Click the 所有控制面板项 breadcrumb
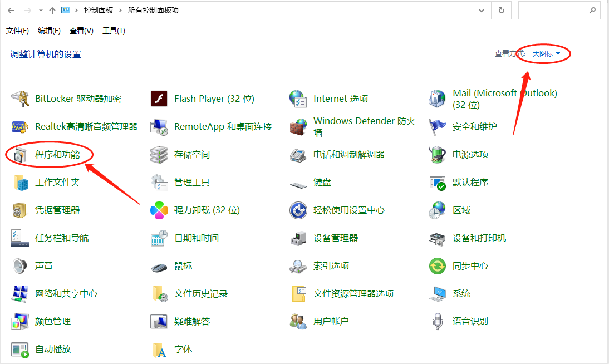Image resolution: width=609 pixels, height=364 pixels. (x=153, y=11)
